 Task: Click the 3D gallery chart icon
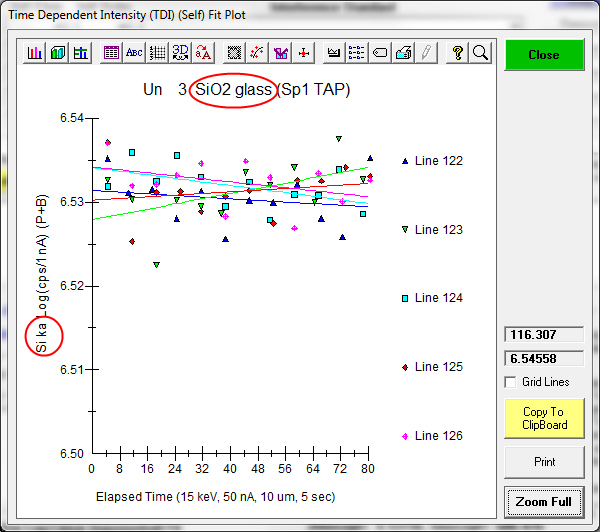tap(58, 53)
